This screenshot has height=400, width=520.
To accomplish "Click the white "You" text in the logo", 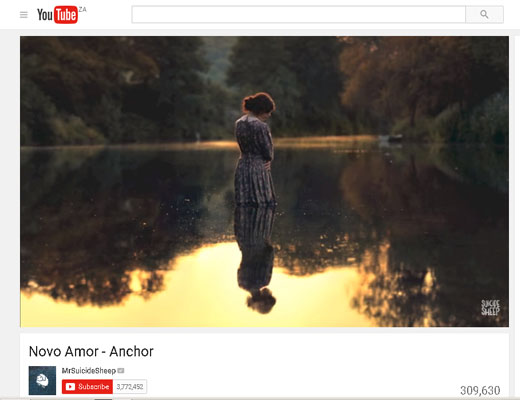I will 45,15.
